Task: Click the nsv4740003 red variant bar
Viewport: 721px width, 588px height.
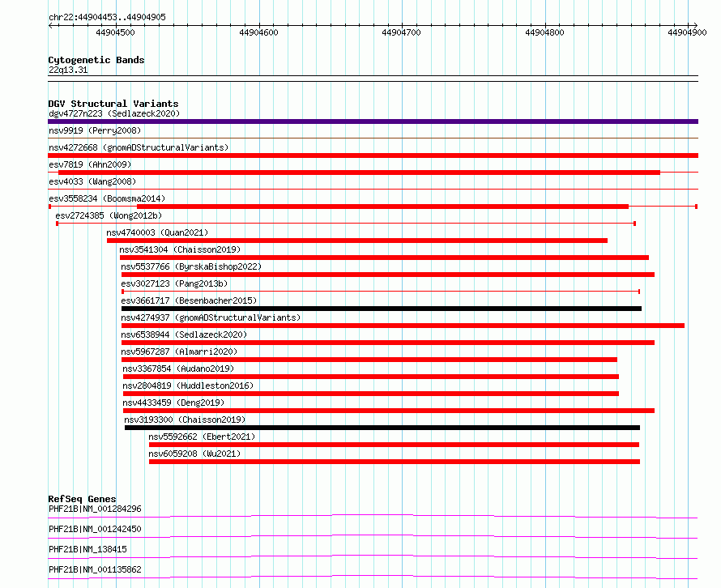Action: tap(357, 241)
